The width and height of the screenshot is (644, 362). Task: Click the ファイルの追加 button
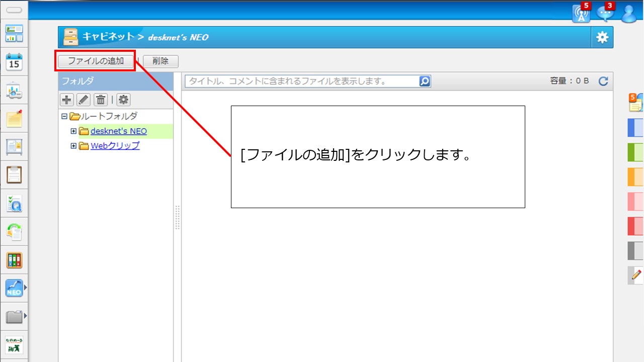coord(96,61)
